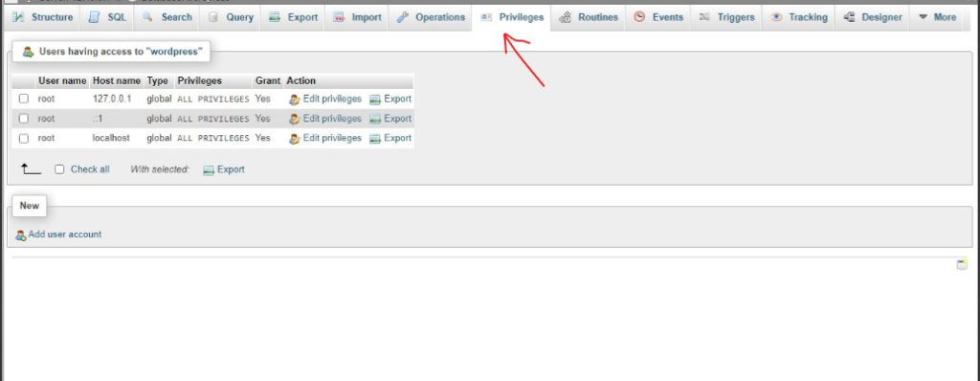This screenshot has height=381, width=980.
Task: Click the User name column header
Action: point(62,80)
